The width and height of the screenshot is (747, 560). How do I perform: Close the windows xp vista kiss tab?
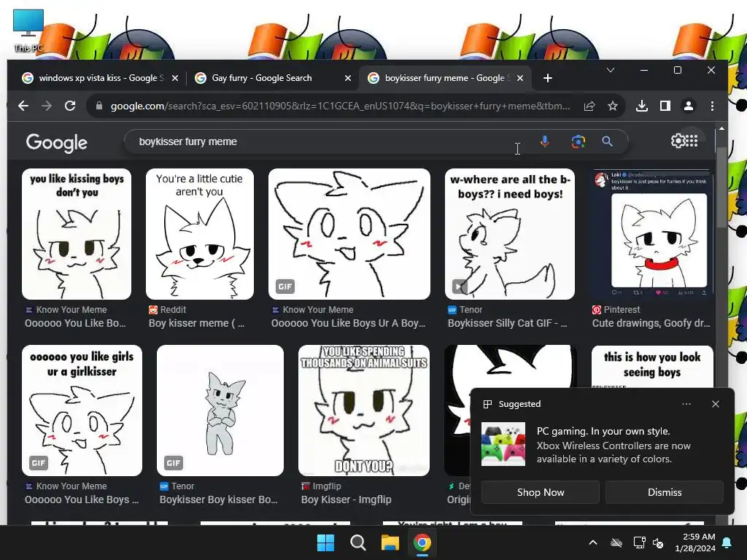point(175,78)
